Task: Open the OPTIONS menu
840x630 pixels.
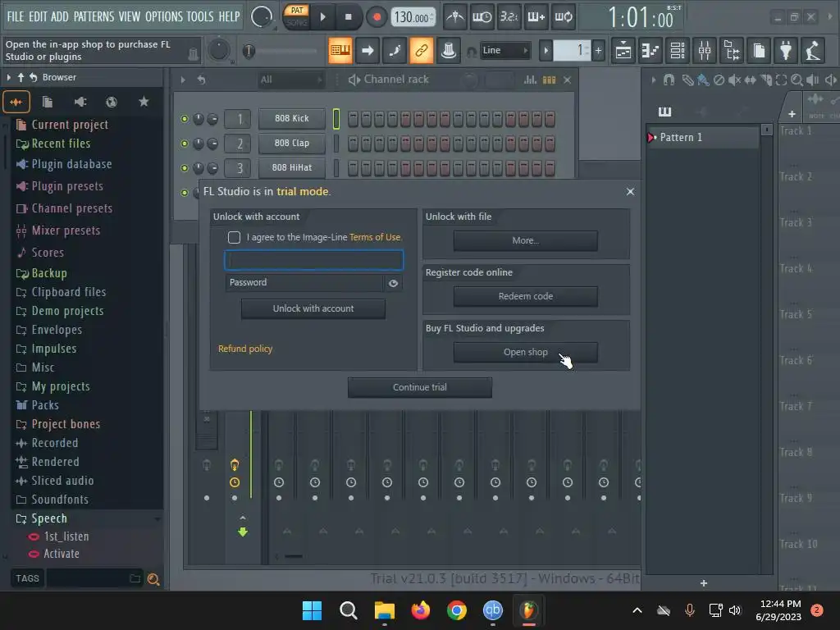Action: [164, 16]
